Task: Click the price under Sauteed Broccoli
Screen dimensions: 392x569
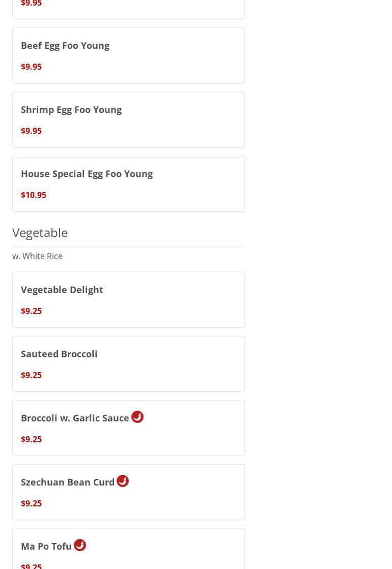Action: 31,375
